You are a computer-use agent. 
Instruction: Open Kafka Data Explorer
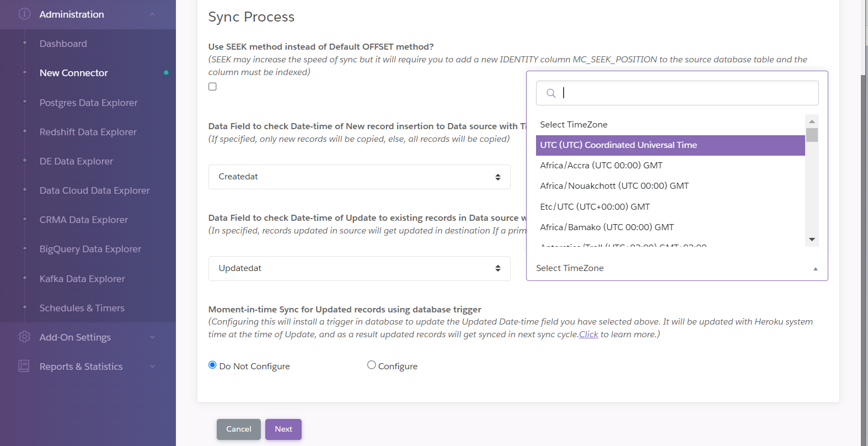pos(82,279)
